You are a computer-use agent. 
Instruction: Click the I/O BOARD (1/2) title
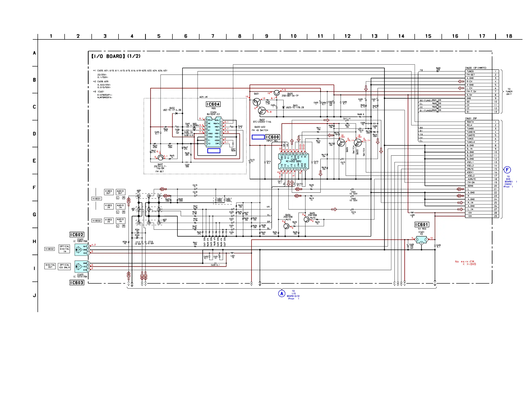click(116, 56)
